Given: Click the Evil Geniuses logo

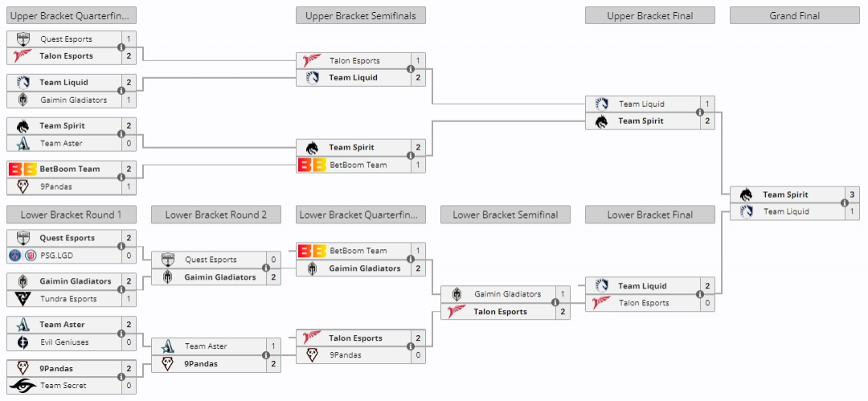Looking at the screenshot, I should 23,342.
